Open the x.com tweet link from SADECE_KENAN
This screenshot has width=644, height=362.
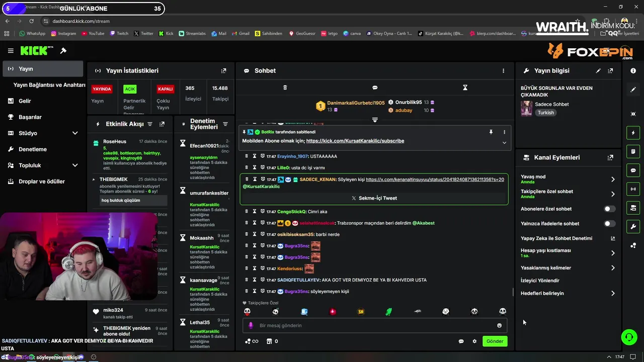pos(435,179)
